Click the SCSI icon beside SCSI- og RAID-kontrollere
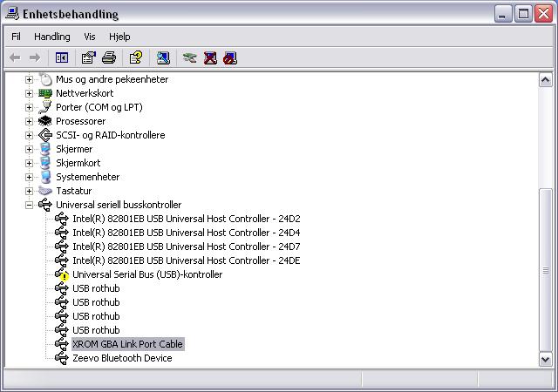This screenshot has width=558, height=392. (45, 135)
